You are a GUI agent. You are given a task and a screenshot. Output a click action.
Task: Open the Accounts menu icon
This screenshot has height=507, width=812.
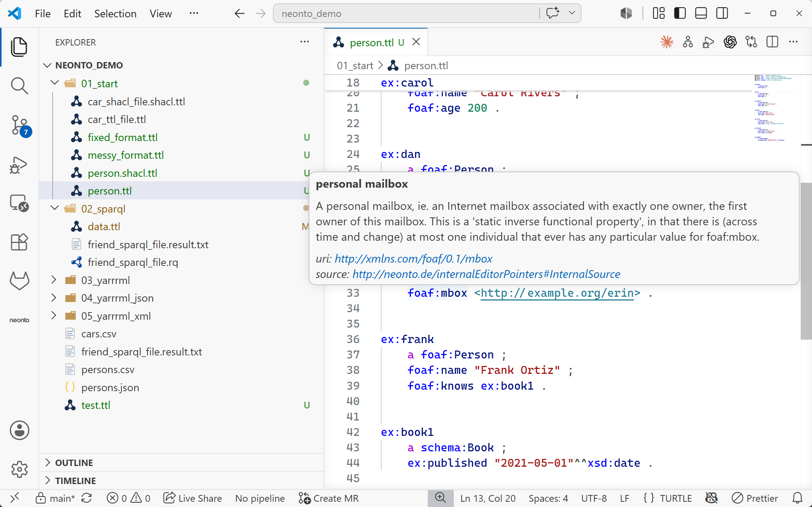(x=19, y=430)
